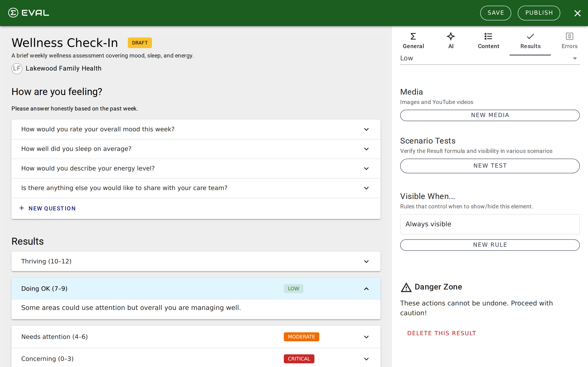The image size is (588, 367).
Task: Expand the Concerning (0–3) result
Action: [366, 359]
